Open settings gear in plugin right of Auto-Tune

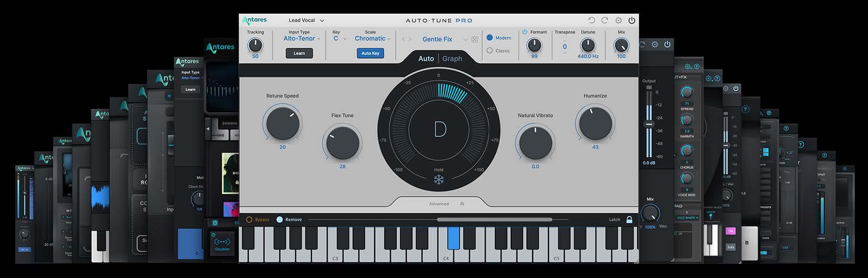pyautogui.click(x=655, y=45)
